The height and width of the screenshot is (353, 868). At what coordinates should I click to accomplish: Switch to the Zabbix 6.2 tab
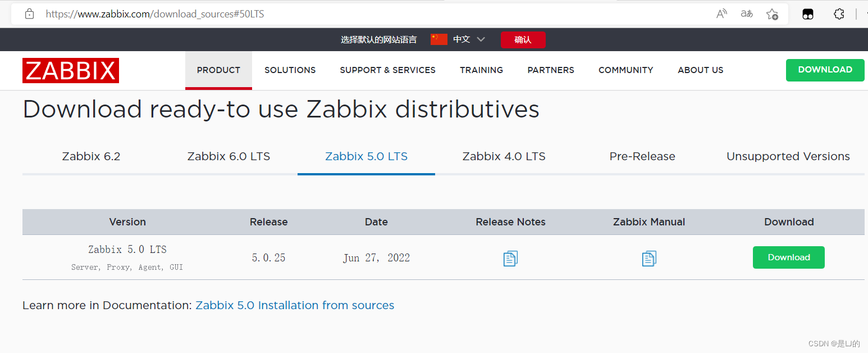click(x=91, y=156)
